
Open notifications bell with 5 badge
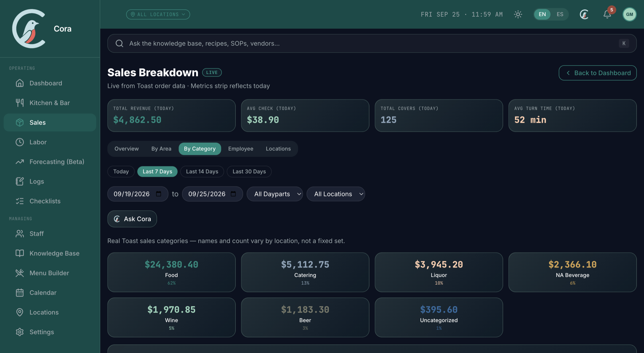pos(607,14)
